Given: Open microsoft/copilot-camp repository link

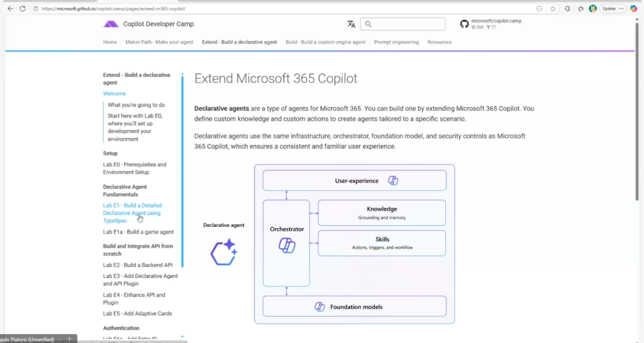Looking at the screenshot, I should [x=496, y=21].
